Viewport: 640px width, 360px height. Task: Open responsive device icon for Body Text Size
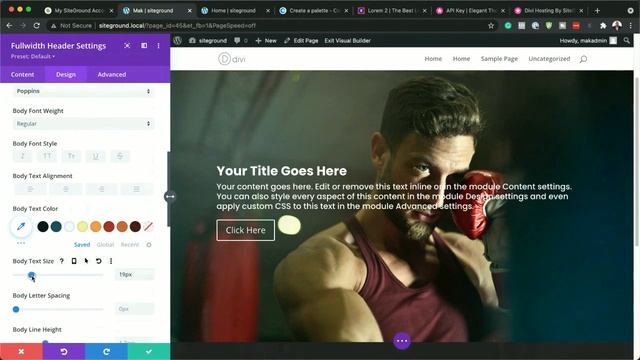click(74, 261)
